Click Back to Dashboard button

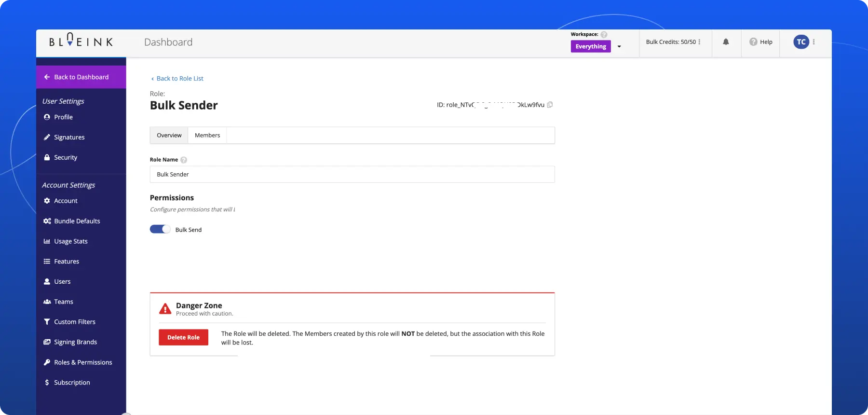[x=81, y=77]
